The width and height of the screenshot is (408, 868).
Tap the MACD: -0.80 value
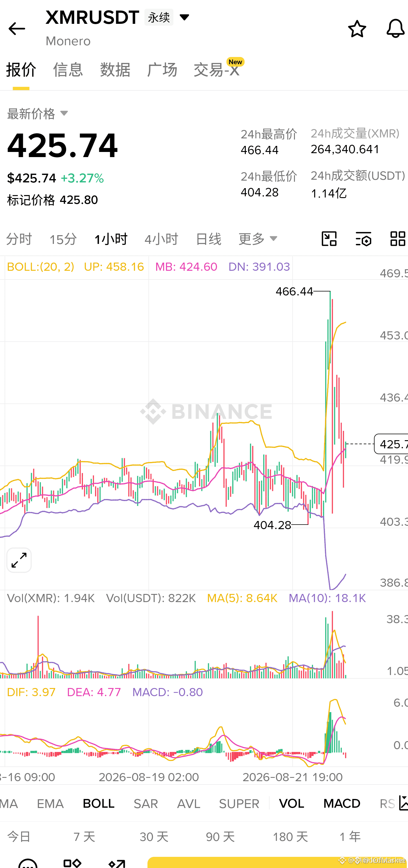coord(167,692)
